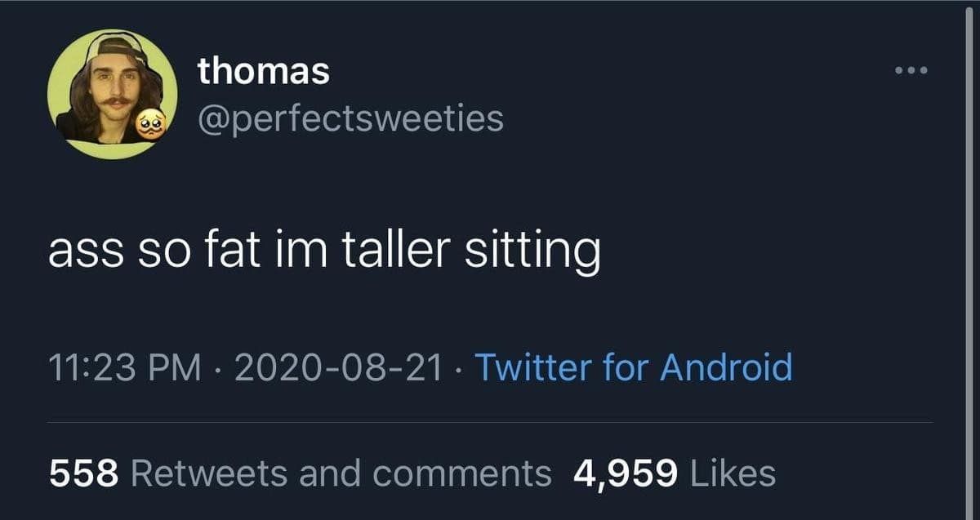Open the Retweets and comments label
The width and height of the screenshot is (980, 520).
tap(341, 473)
